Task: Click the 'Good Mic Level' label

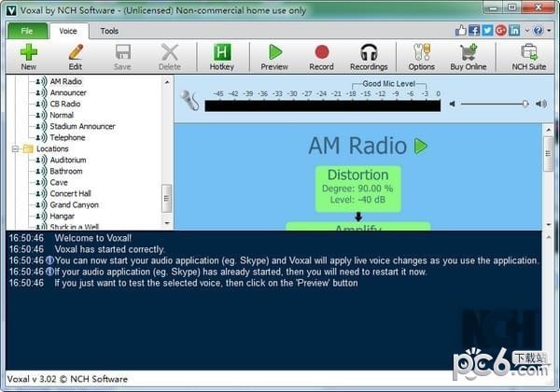Action: (x=389, y=84)
